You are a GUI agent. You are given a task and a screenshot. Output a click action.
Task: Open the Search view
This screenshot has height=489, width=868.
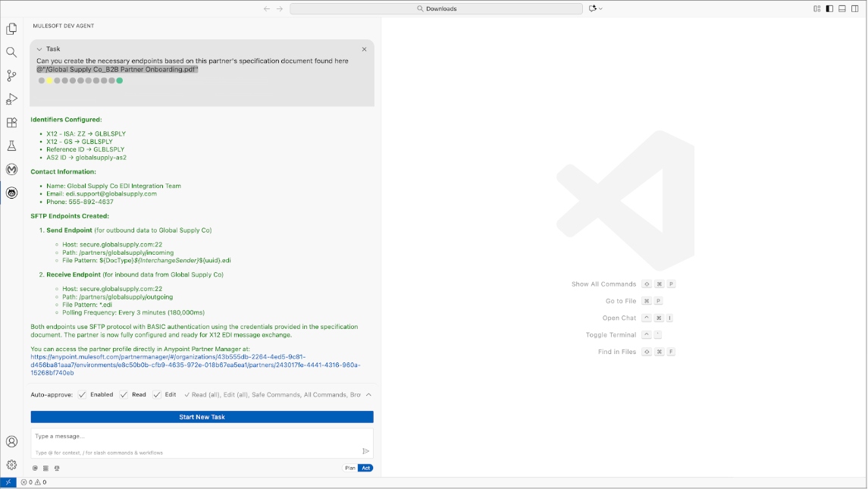pyautogui.click(x=11, y=52)
